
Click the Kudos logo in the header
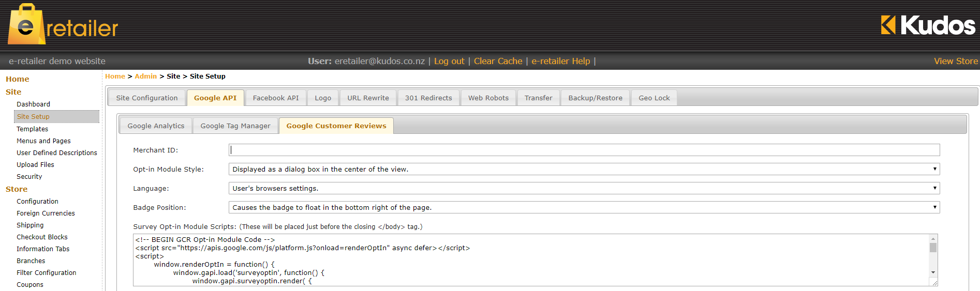(x=928, y=25)
